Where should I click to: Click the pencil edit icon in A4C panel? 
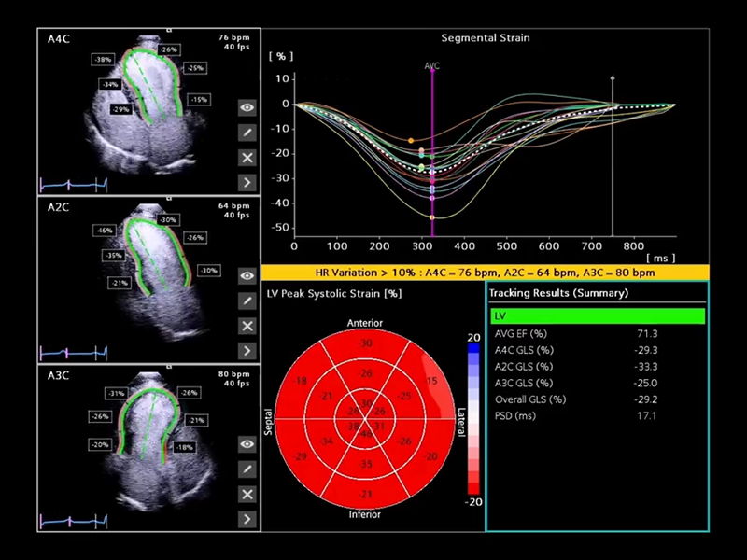[x=247, y=133]
